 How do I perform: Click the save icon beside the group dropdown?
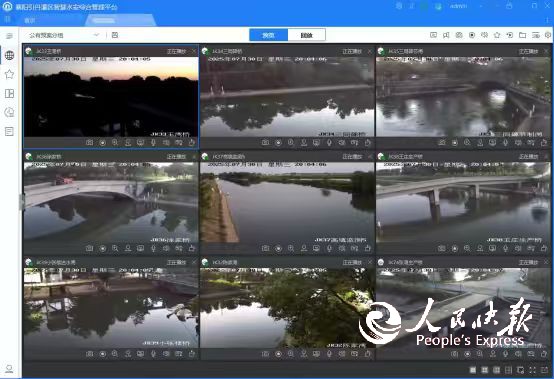coord(115,35)
